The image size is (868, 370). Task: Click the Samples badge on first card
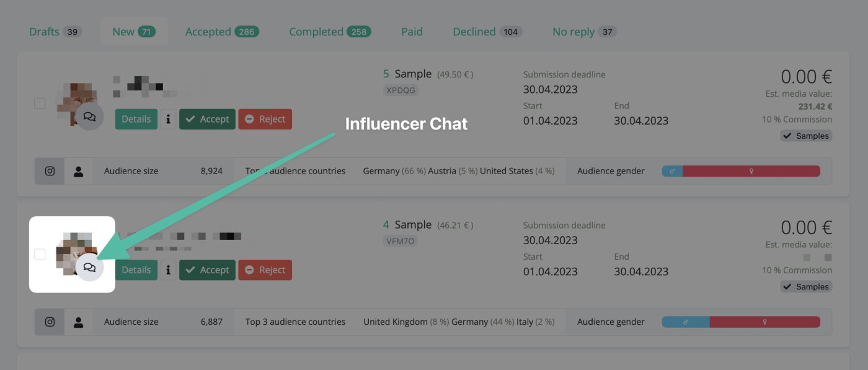pos(806,136)
